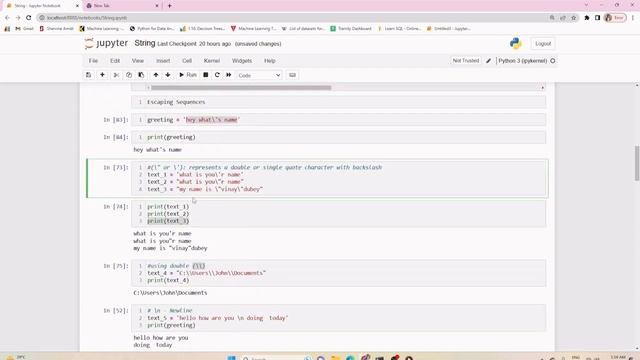Click the print(greeting) cell In [84]
640x360 pixels.
339,137
